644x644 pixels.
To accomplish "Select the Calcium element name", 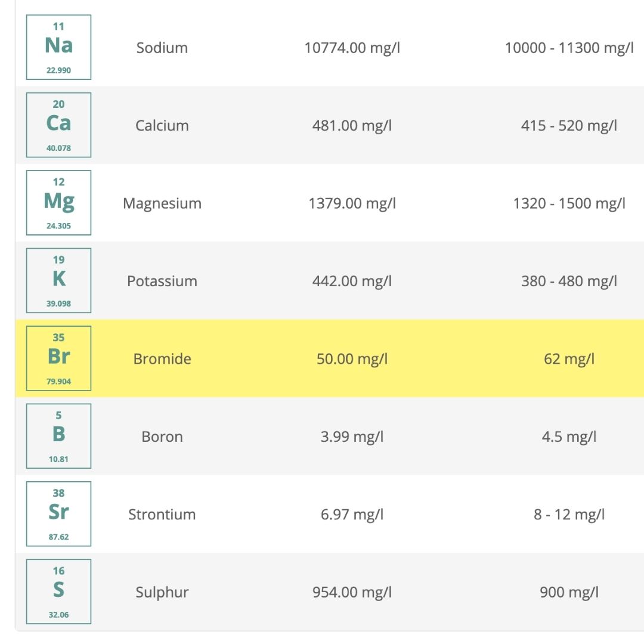I will point(162,126).
